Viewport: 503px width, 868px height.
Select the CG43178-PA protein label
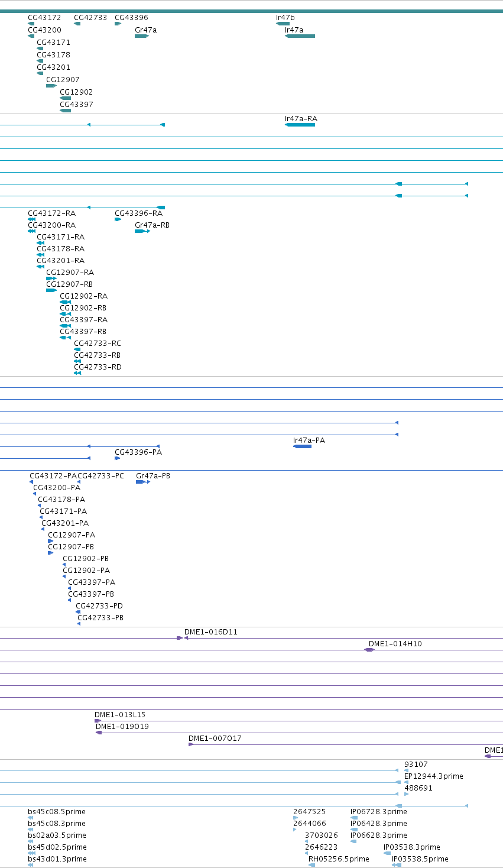coord(61,500)
